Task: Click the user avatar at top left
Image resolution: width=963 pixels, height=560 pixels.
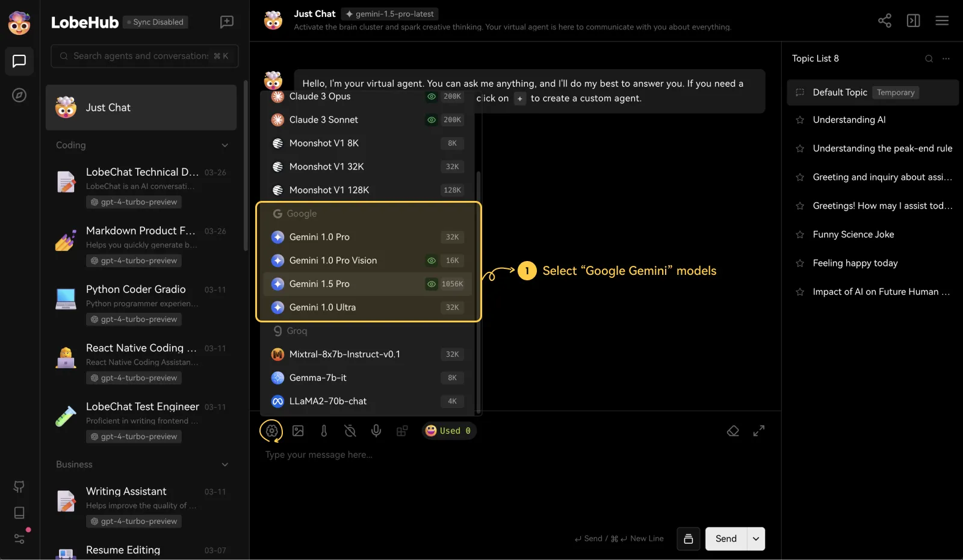Action: coord(19,23)
